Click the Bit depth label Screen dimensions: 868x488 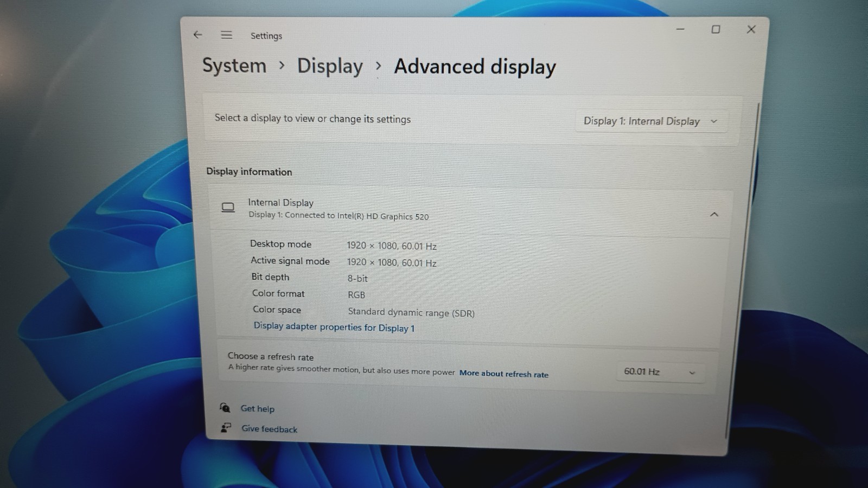coord(270,277)
